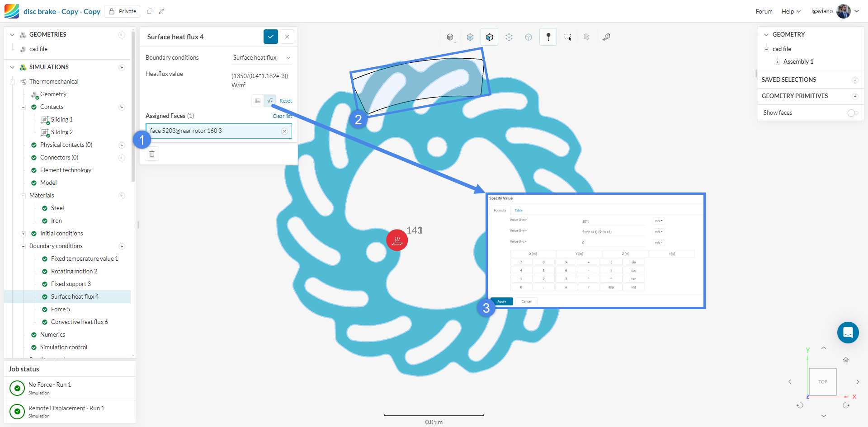Rotate view right with orientation cube arrow
This screenshot has width=868, height=427.
(858, 382)
